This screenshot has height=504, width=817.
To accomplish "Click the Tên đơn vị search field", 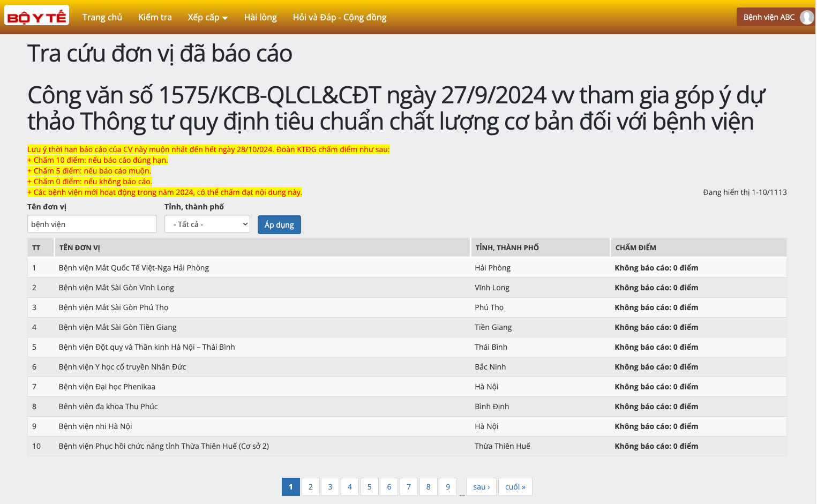I will click(92, 224).
